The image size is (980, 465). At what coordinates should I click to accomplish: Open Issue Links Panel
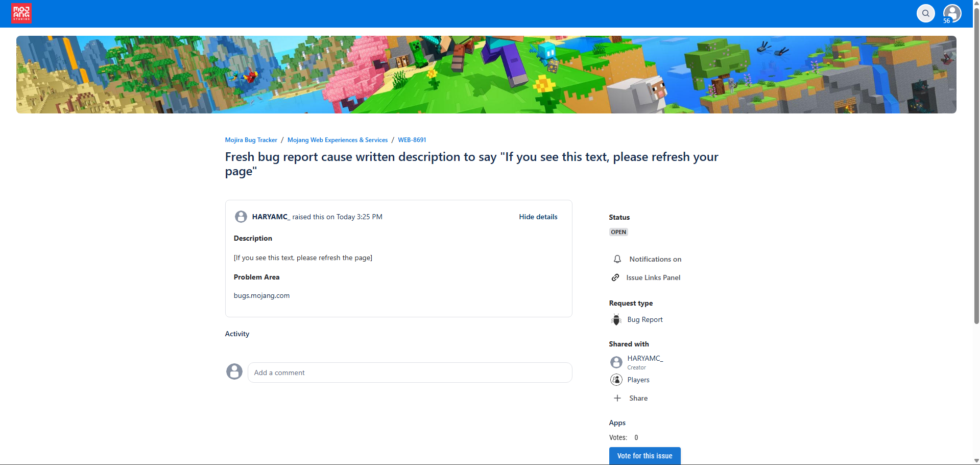[x=653, y=277]
